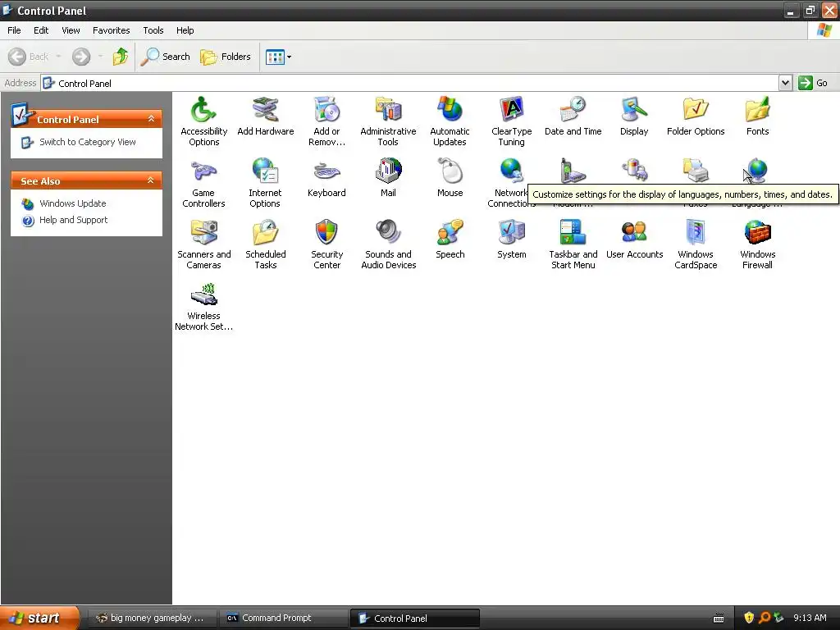Open Game Controllers

coord(203,183)
